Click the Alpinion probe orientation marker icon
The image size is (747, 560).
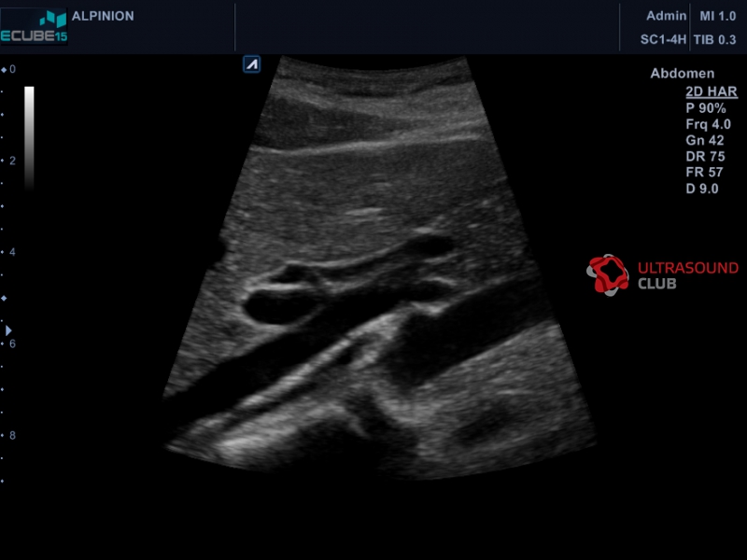[251, 64]
